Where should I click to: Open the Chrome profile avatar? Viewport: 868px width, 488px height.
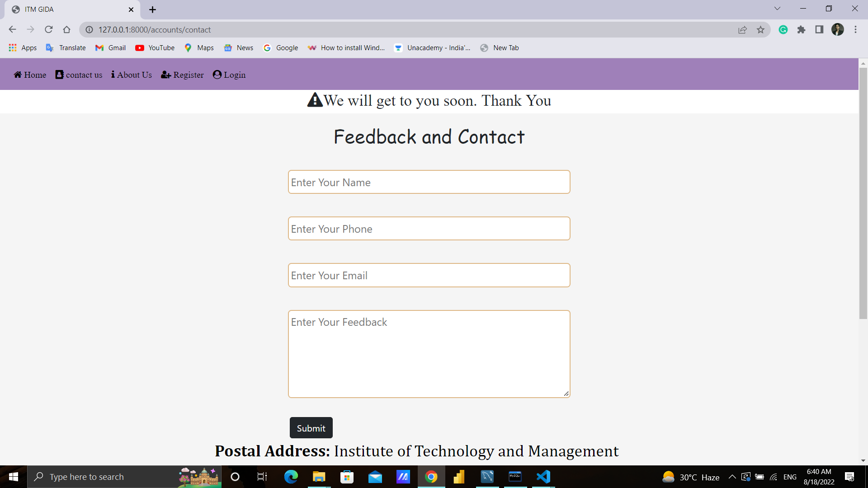(x=838, y=29)
